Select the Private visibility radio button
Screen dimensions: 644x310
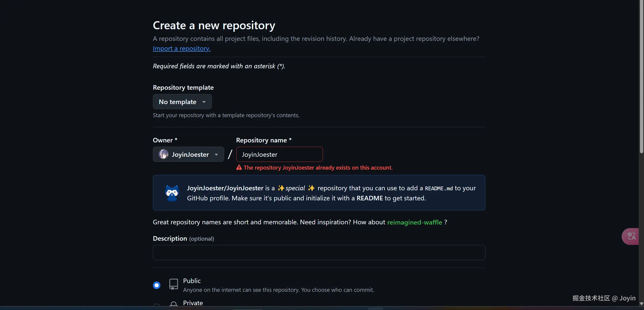pyautogui.click(x=157, y=305)
